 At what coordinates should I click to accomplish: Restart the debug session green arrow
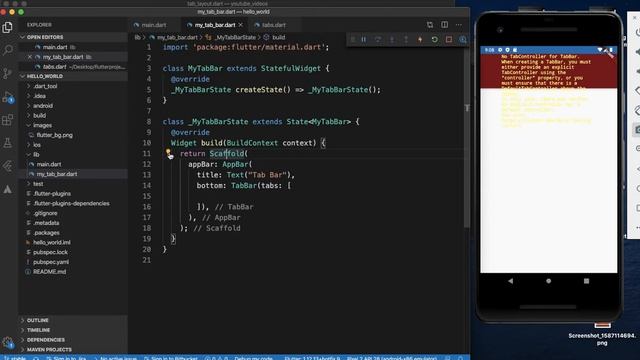tap(434, 40)
